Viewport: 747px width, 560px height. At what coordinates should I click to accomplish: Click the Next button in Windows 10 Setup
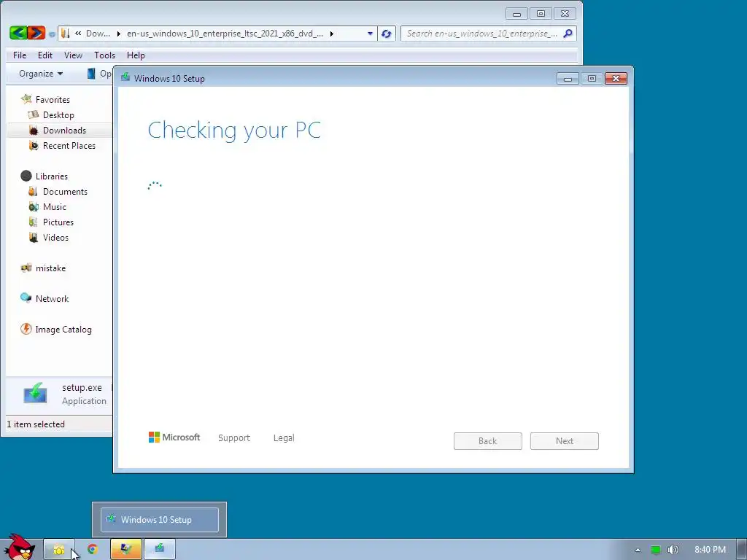(x=565, y=441)
